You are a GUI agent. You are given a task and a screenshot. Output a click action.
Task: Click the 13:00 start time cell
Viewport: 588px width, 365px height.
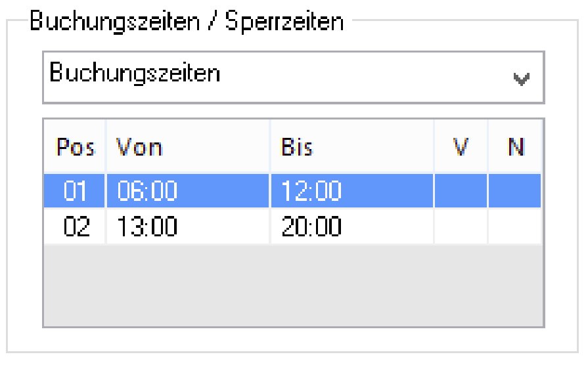(147, 226)
